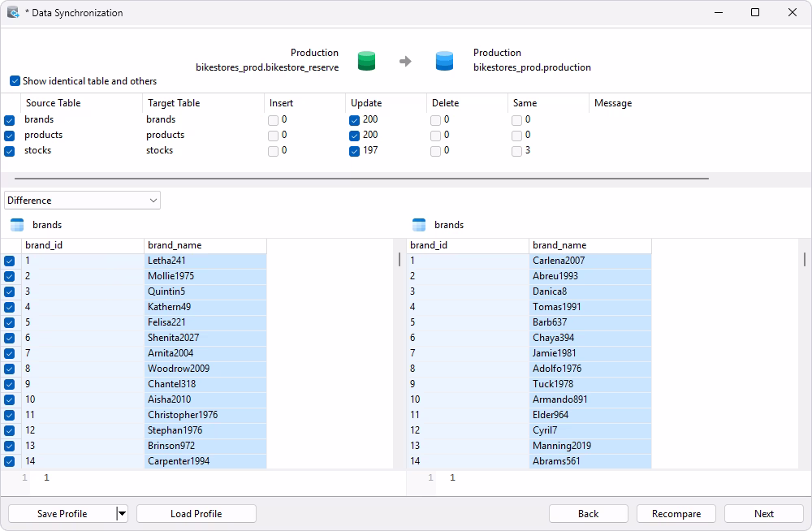Click the Source Table column header
812x531 pixels.
tap(80, 103)
